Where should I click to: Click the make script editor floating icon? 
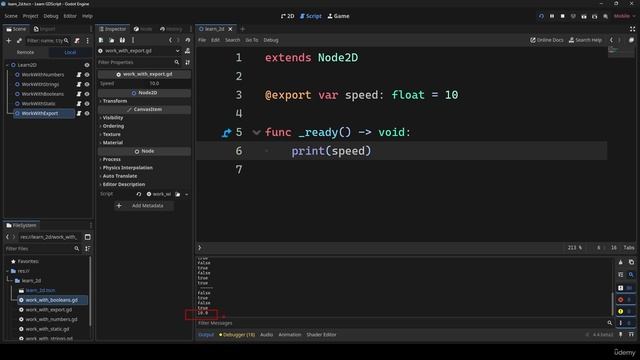click(x=631, y=40)
